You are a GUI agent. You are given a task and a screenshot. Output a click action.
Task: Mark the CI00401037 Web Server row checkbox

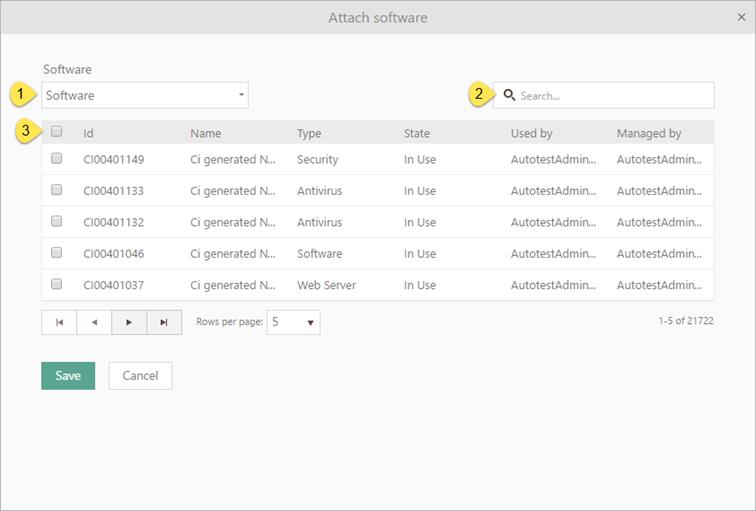pos(57,284)
